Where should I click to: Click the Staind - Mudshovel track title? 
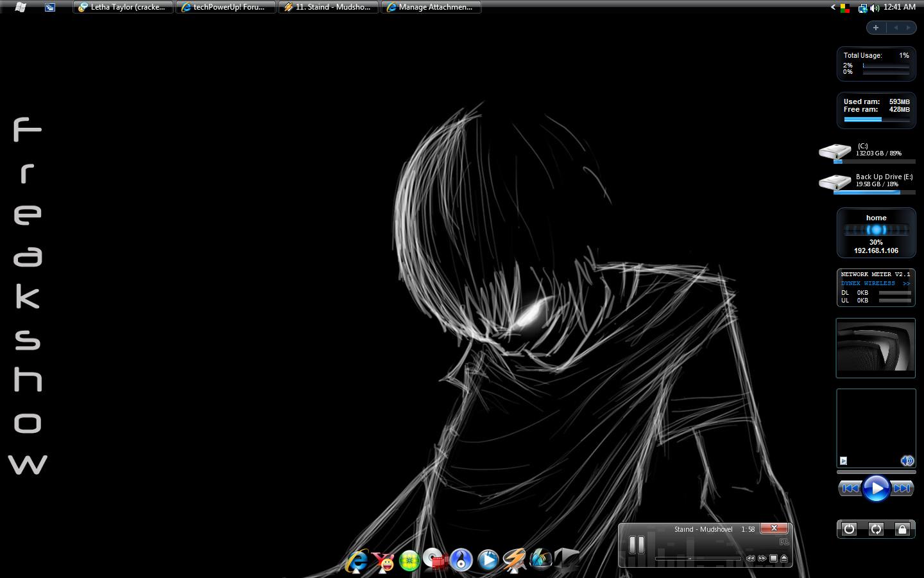pyautogui.click(x=703, y=529)
